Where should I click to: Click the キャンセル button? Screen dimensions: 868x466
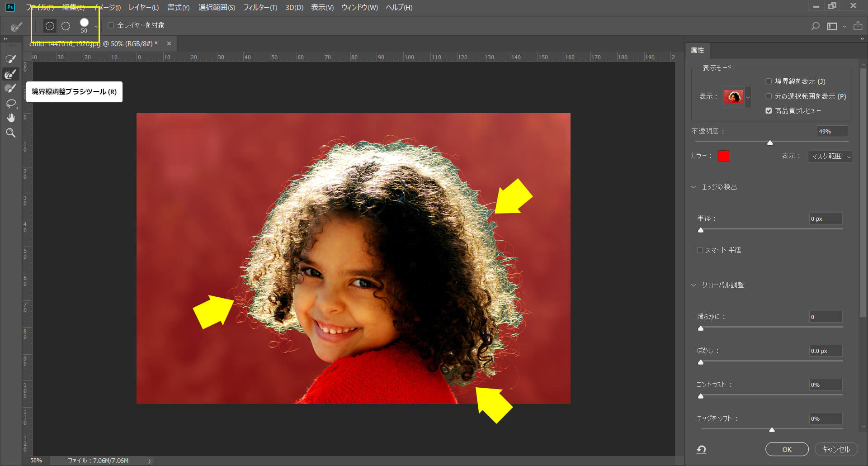tap(836, 449)
